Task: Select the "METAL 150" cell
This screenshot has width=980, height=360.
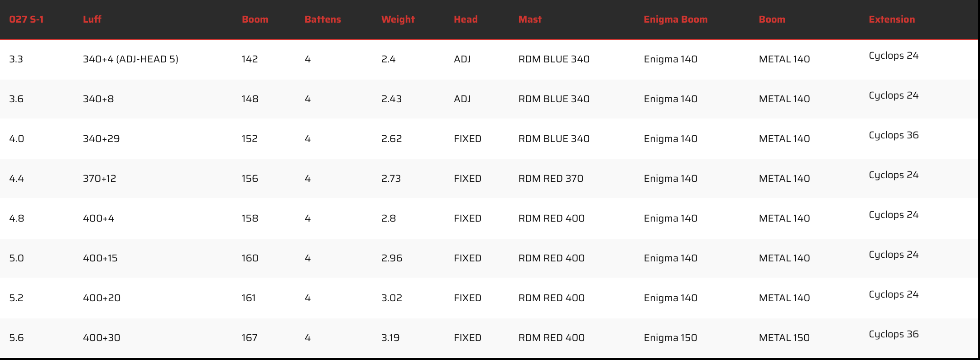Action: pyautogui.click(x=784, y=338)
